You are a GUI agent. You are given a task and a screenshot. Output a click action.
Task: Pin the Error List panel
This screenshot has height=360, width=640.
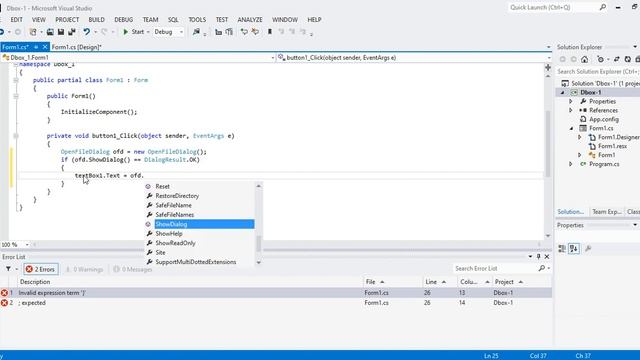click(x=538, y=256)
